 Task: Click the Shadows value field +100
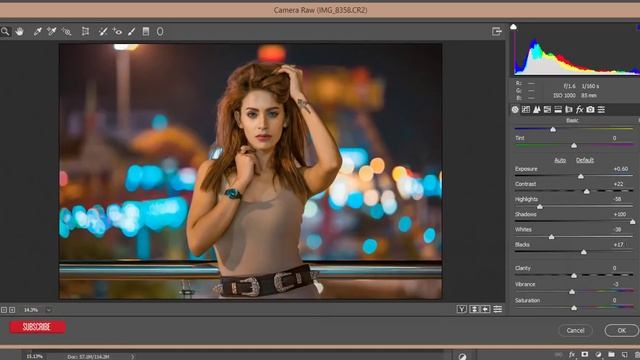point(619,214)
